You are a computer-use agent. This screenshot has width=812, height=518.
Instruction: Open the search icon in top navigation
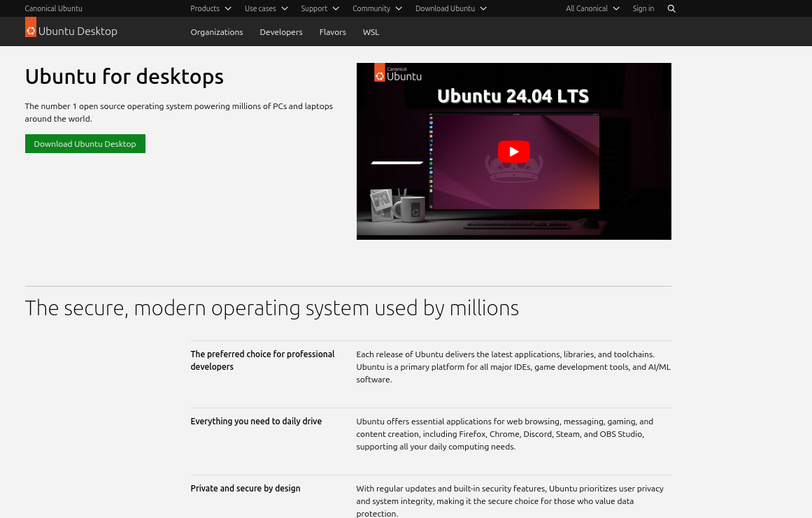pos(671,8)
